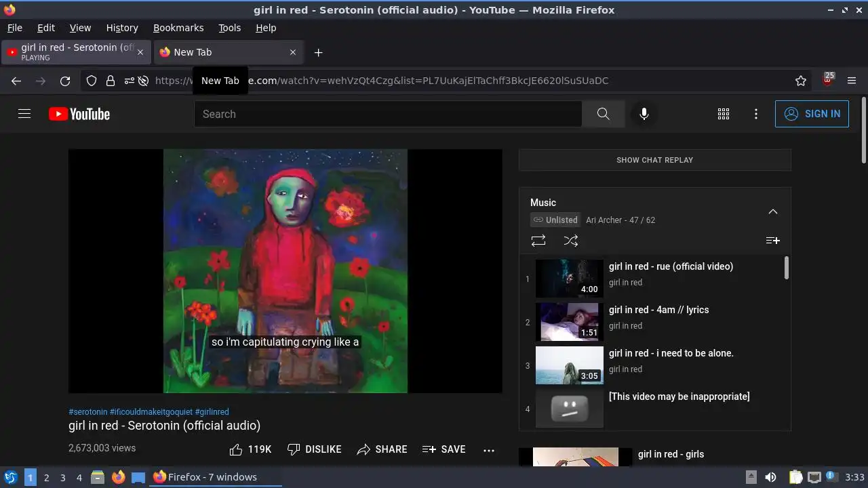
Task: Open the volume speaker tray icon
Action: [770, 477]
